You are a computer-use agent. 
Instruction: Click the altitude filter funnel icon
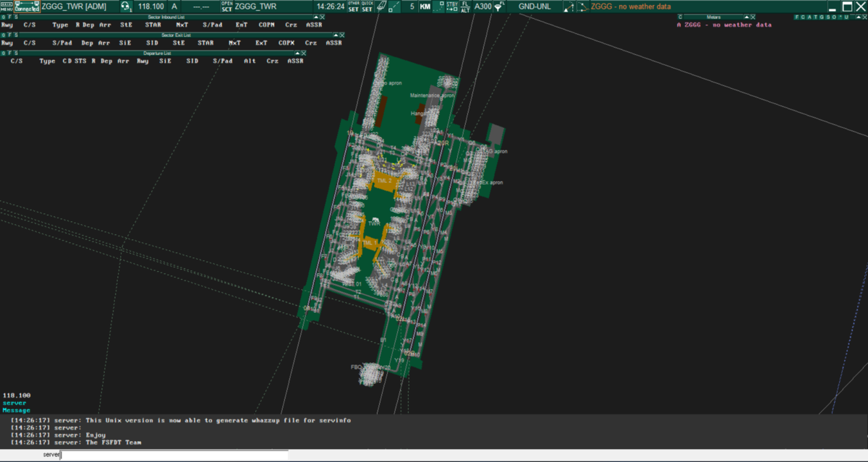498,7
